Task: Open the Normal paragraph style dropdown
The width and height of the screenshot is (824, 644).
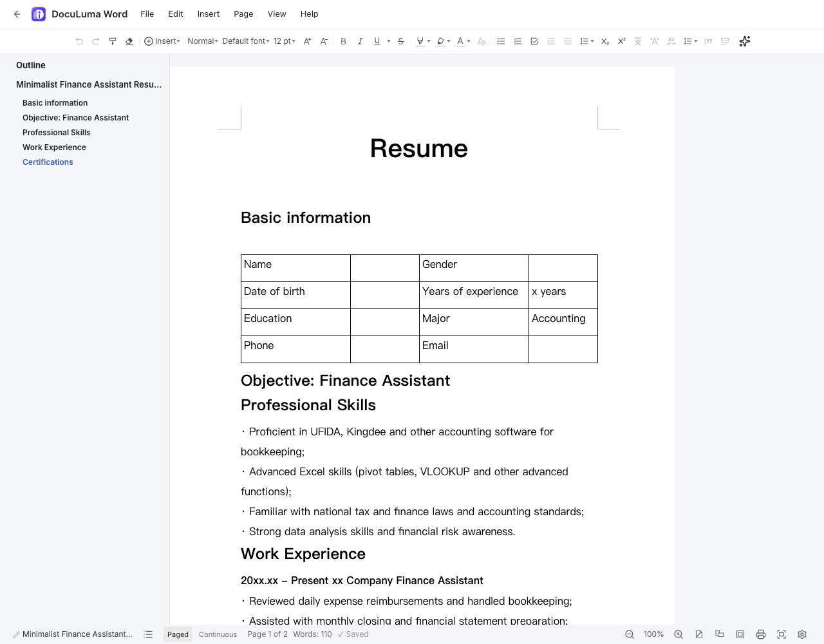Action: click(x=203, y=41)
